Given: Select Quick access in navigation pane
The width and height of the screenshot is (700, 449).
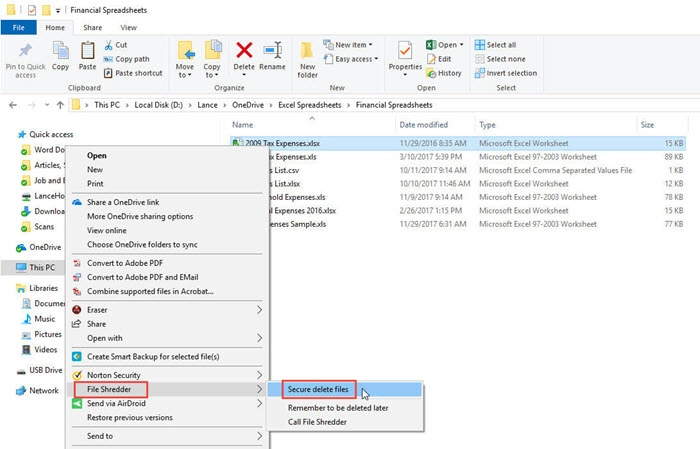Looking at the screenshot, I should (51, 134).
